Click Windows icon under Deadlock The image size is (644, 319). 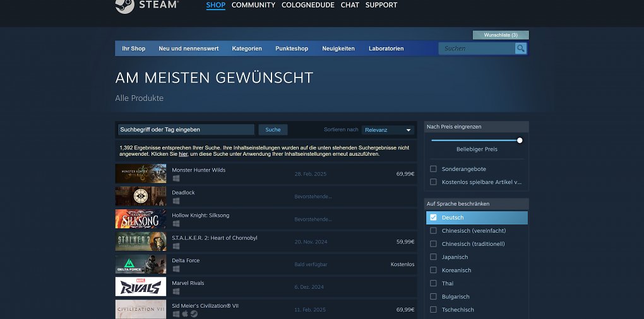[176, 201]
